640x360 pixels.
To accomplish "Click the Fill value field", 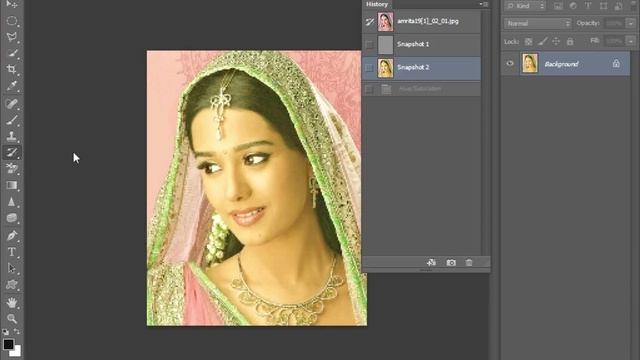I will coord(614,41).
